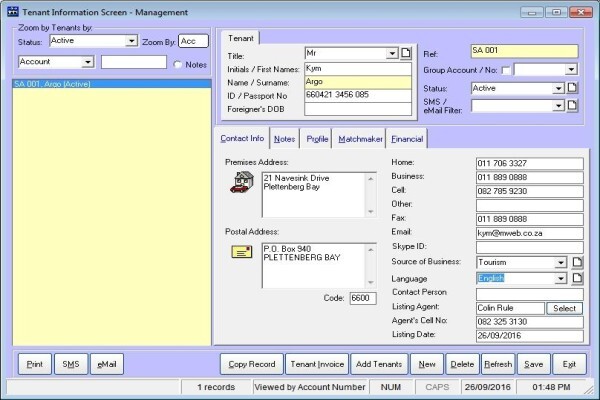Click the Add Tenants button
This screenshot has height=400, width=600.
pyautogui.click(x=379, y=364)
